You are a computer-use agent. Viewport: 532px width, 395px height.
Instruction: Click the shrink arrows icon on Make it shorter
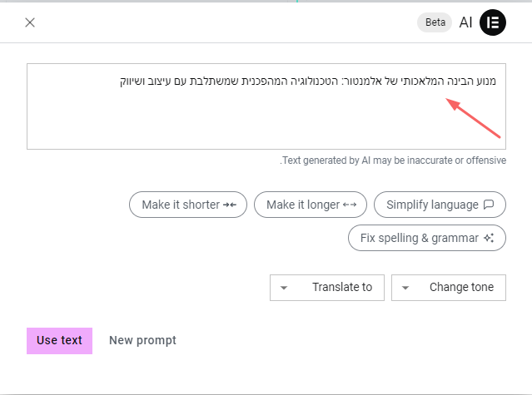pos(230,205)
